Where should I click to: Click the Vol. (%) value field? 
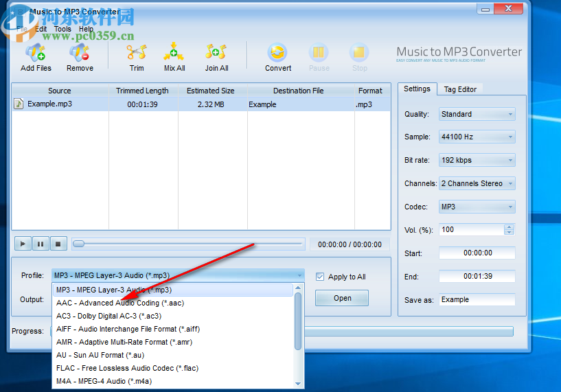[472, 229]
